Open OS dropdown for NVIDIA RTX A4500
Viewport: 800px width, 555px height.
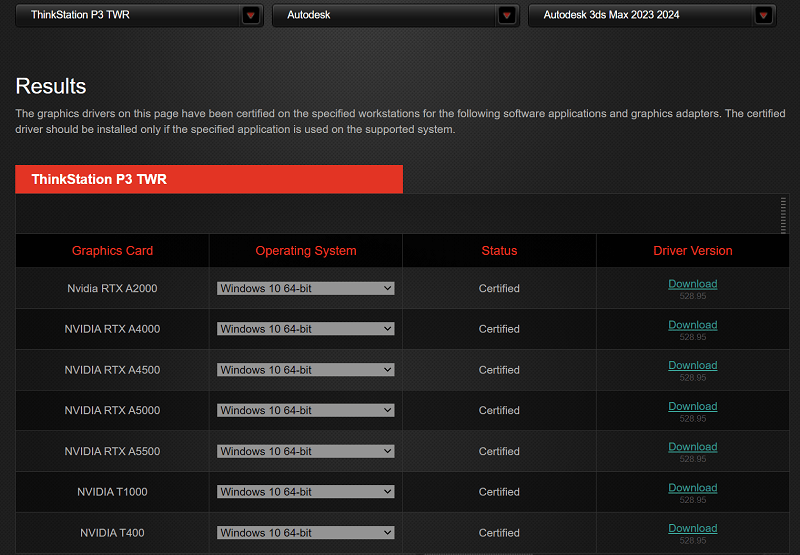(306, 370)
